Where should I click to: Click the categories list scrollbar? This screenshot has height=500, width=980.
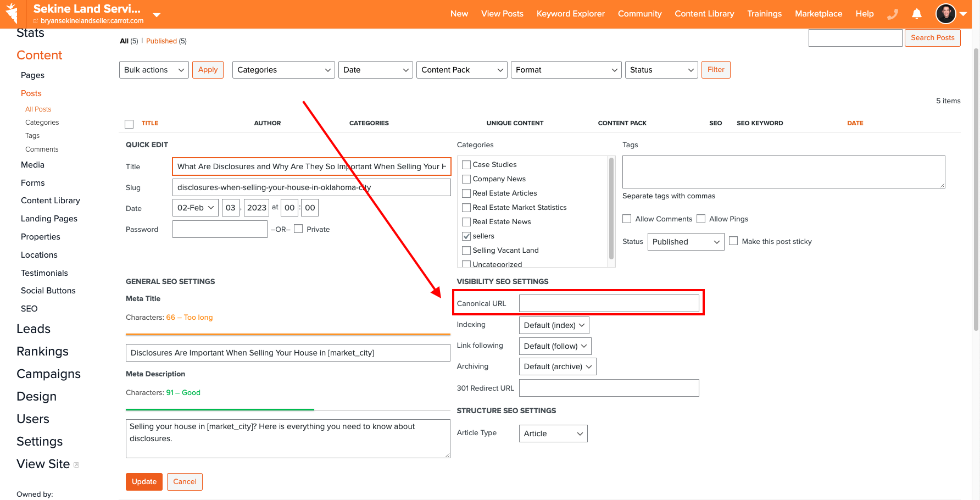pyautogui.click(x=611, y=209)
